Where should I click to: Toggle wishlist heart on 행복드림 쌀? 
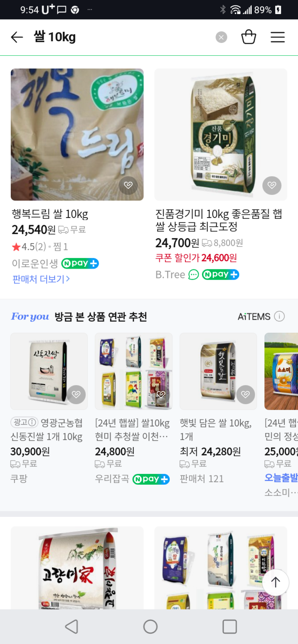[x=128, y=185]
